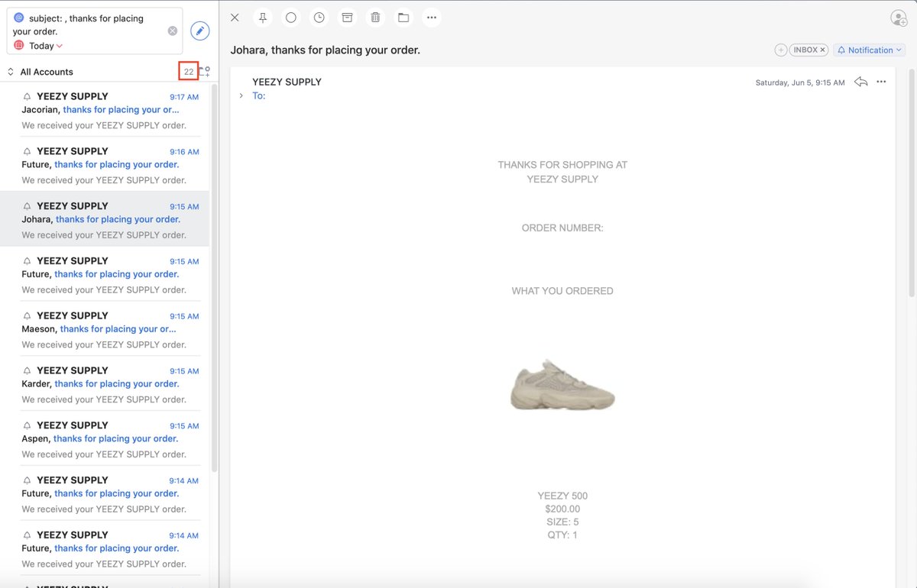
Task: Reply using the arrow icon beside the date
Action: point(861,82)
